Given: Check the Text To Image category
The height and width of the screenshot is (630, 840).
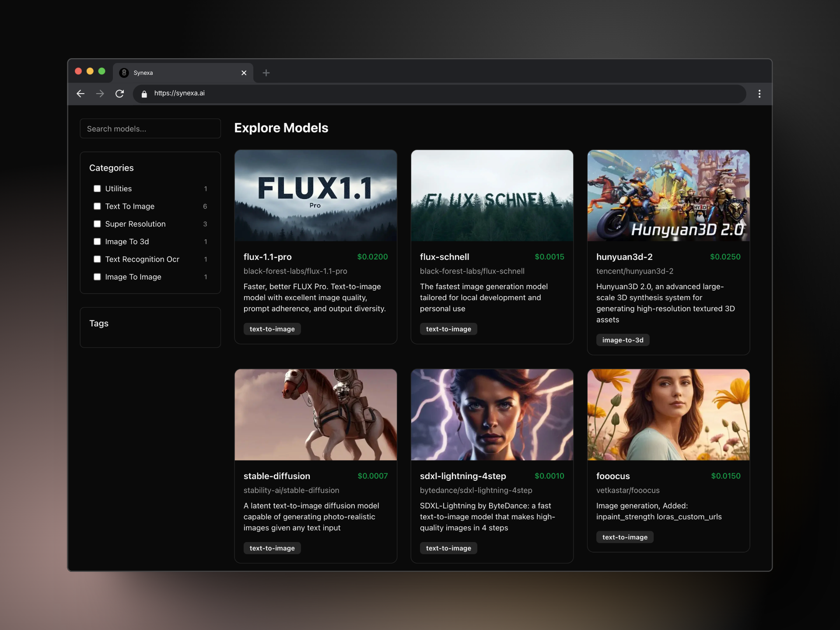Looking at the screenshot, I should (97, 206).
